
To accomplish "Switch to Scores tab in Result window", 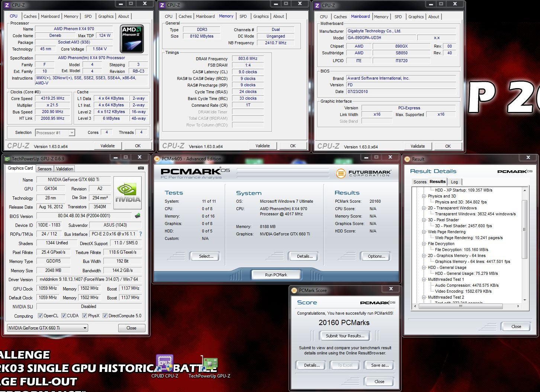I will [x=420, y=182].
